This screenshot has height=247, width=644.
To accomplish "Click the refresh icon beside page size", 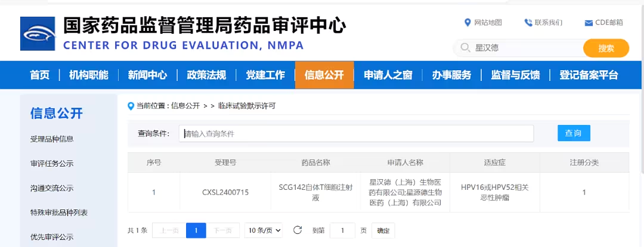I will (298, 230).
